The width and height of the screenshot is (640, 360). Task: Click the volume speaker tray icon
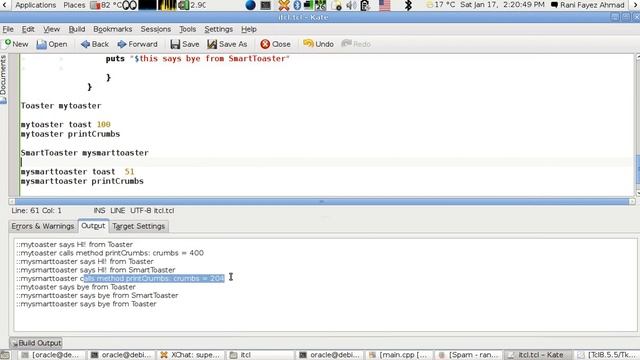click(351, 5)
